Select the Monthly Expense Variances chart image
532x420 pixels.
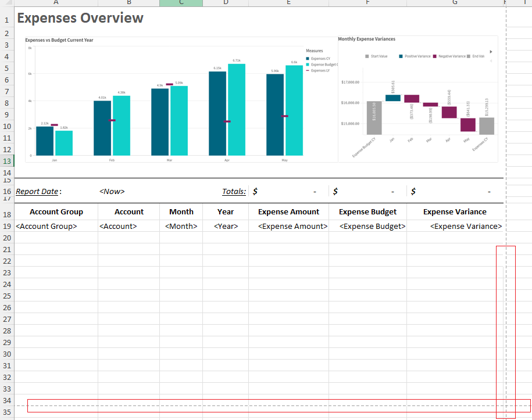pos(418,99)
